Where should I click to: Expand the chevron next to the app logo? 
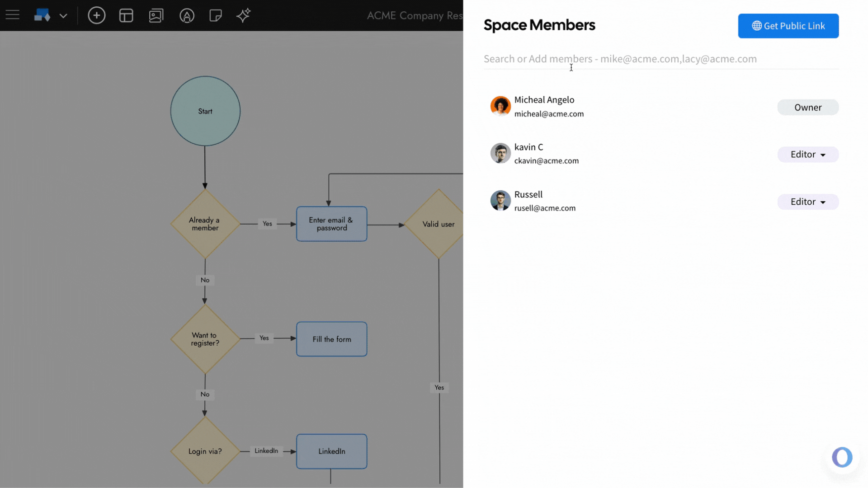tap(63, 16)
